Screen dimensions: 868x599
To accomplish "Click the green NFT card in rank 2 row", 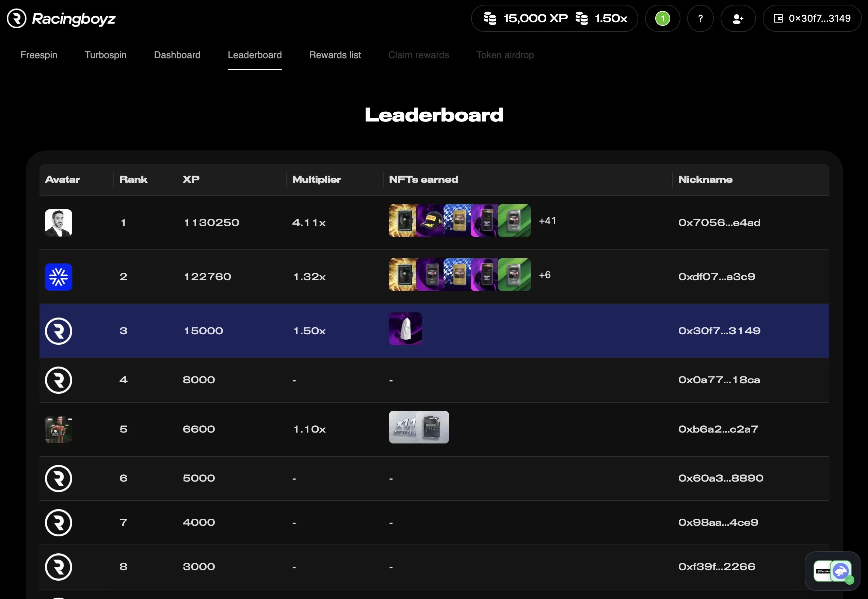I will coord(514,275).
